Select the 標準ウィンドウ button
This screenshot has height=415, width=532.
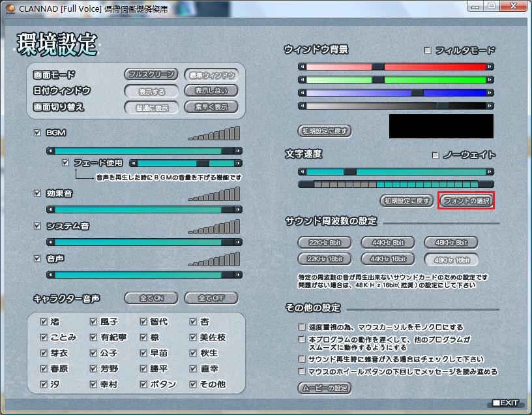(x=211, y=75)
